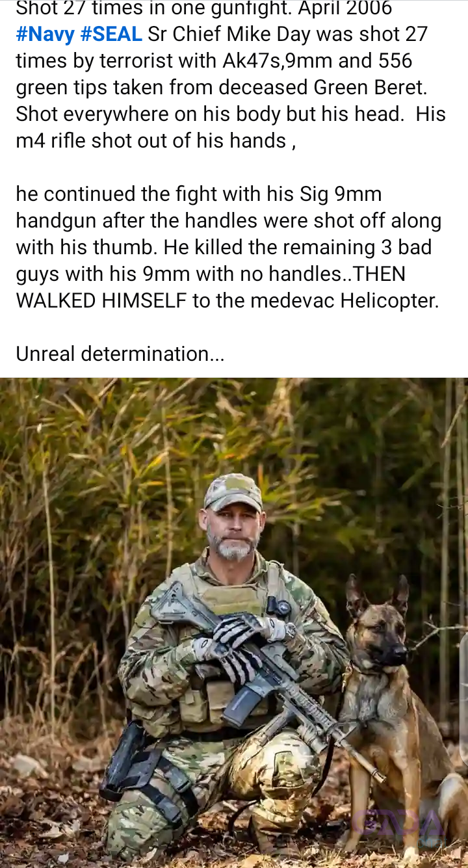Tap the GADA chat watermark on photo
This screenshot has height=868, width=468.
[x=398, y=824]
